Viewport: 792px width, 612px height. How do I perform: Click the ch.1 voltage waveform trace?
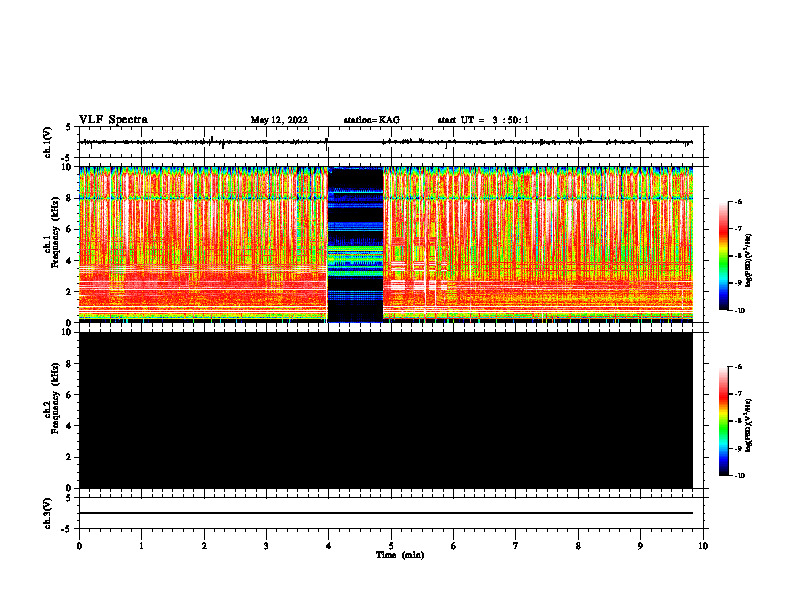click(x=386, y=142)
